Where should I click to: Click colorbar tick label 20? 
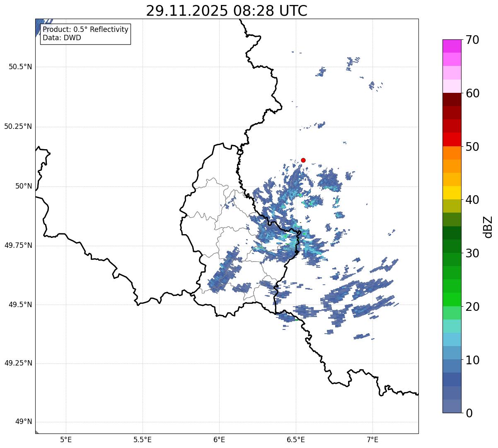tap(472, 307)
